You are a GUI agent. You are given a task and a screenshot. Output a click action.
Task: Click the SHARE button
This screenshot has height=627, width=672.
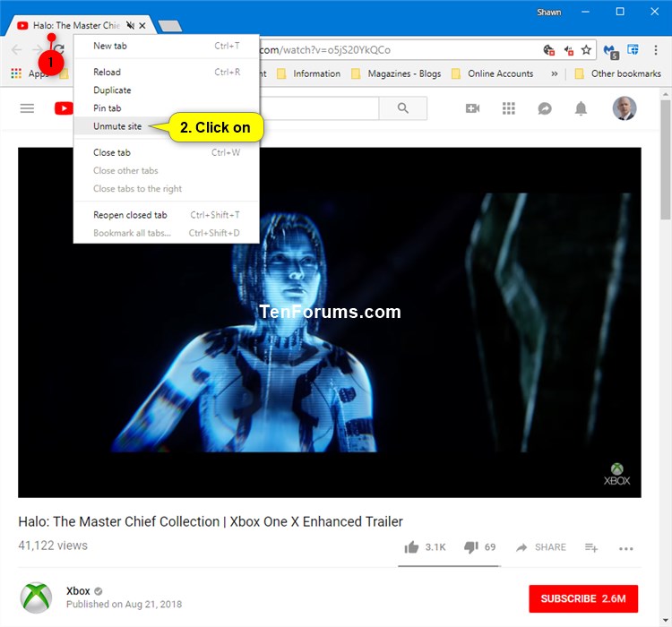[541, 547]
